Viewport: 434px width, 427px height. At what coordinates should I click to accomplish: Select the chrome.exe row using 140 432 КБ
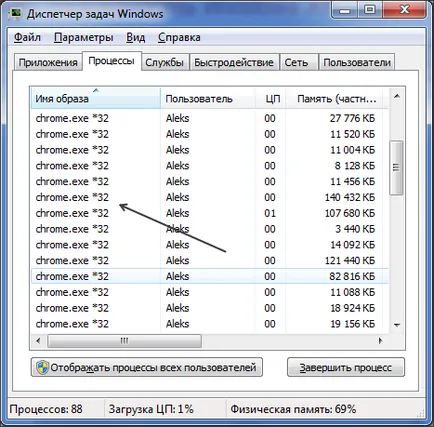point(209,197)
